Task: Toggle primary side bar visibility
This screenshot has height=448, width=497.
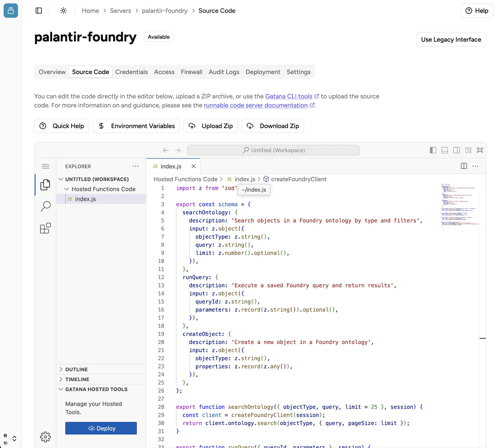Action: [433, 150]
